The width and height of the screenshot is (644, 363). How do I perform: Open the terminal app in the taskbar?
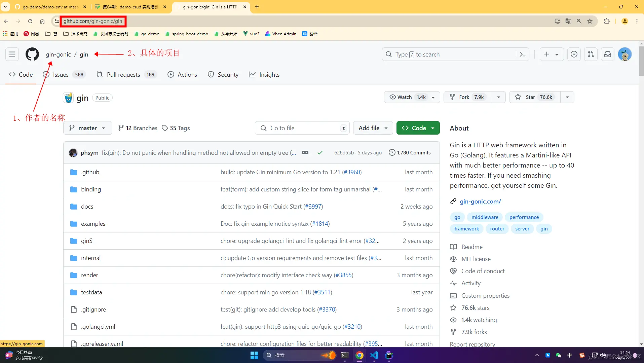point(344,355)
